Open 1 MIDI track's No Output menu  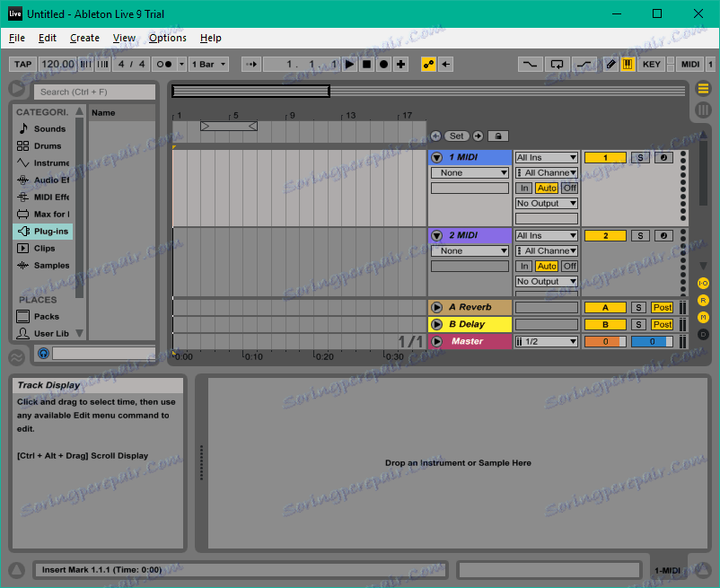coord(547,204)
